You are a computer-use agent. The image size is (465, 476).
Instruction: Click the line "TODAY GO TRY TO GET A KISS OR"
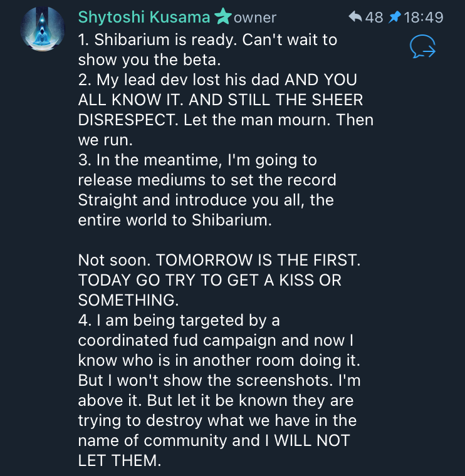(x=210, y=280)
